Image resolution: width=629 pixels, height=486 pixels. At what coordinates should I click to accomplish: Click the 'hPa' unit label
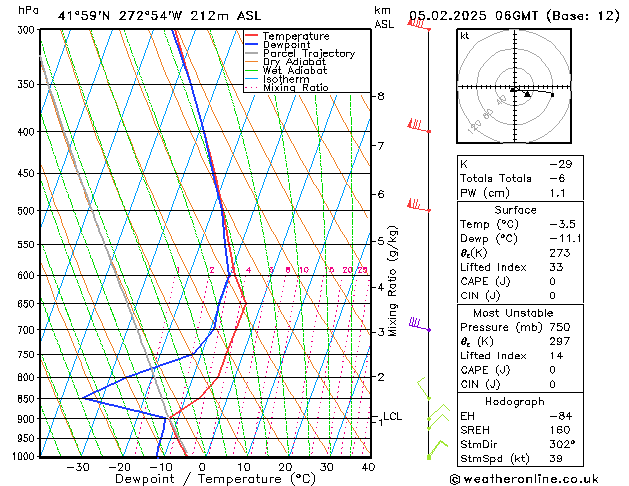[28, 11]
